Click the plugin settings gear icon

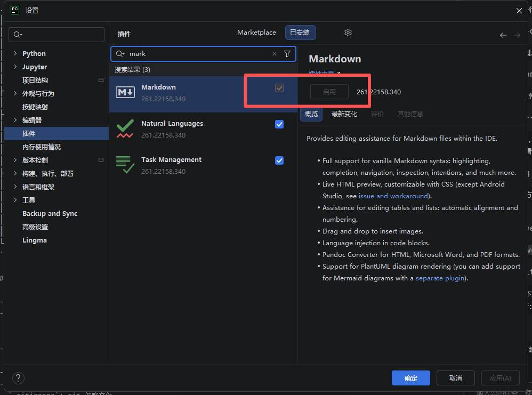pos(348,33)
